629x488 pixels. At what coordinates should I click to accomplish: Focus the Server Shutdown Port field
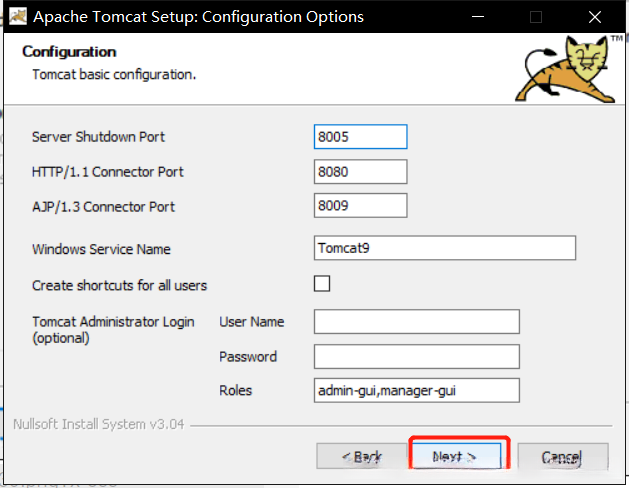point(360,136)
